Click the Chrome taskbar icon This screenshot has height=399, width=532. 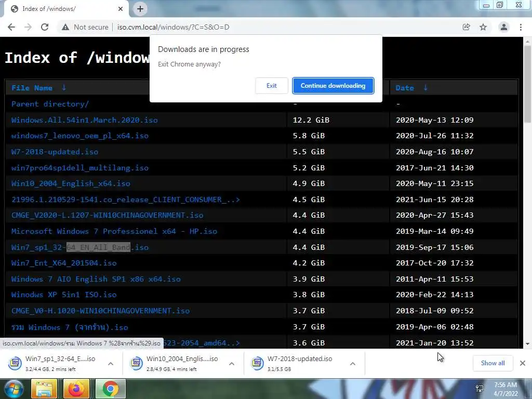(111, 389)
